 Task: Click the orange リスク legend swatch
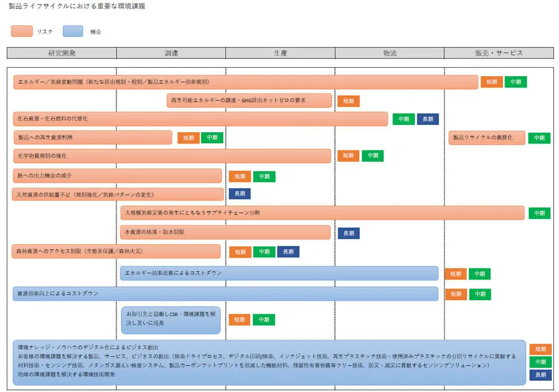coord(22,31)
